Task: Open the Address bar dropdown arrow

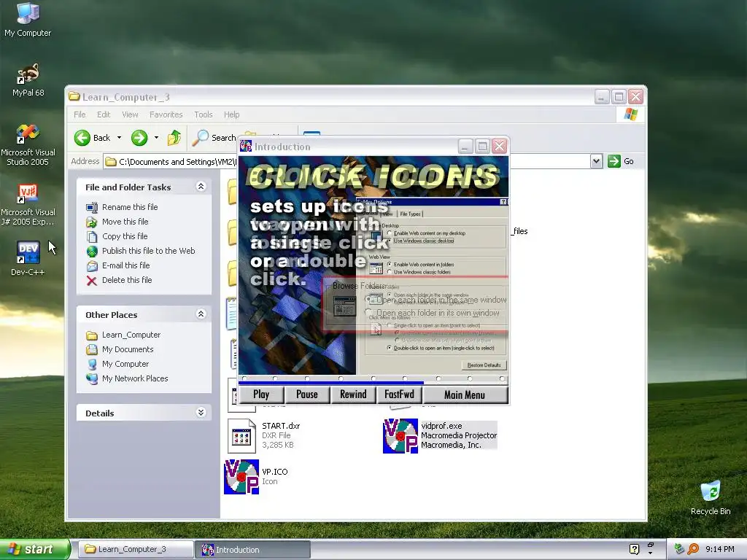Action: (x=596, y=161)
